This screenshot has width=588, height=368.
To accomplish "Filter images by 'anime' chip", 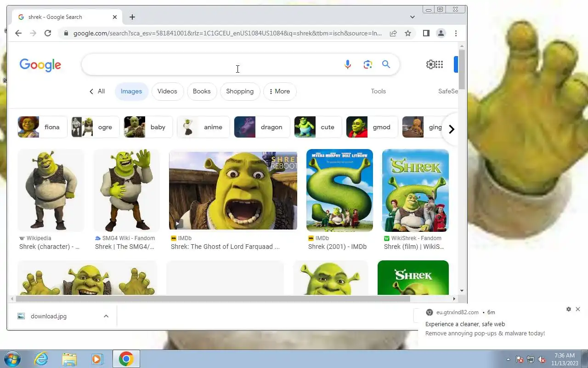I will pos(203,127).
